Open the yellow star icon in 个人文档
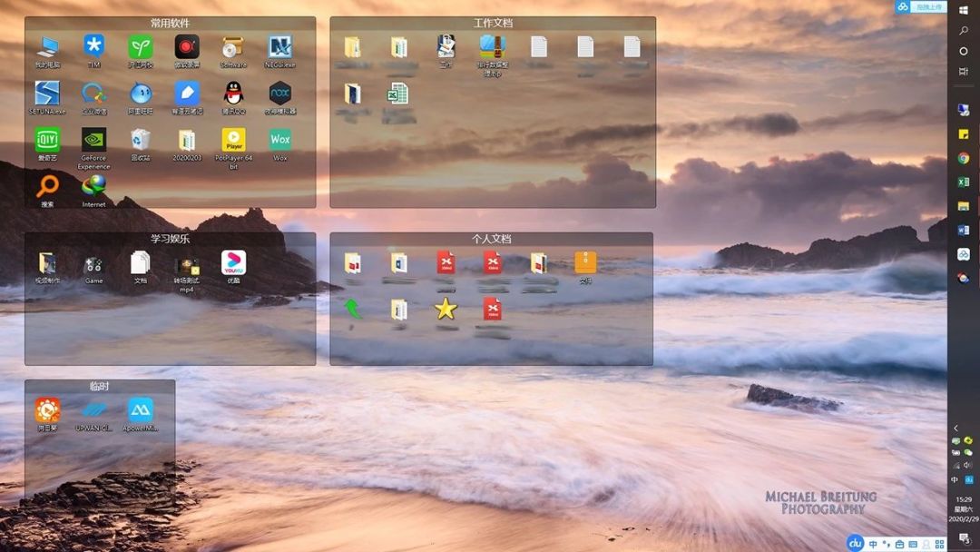Viewport: 980px width, 552px height. (446, 309)
